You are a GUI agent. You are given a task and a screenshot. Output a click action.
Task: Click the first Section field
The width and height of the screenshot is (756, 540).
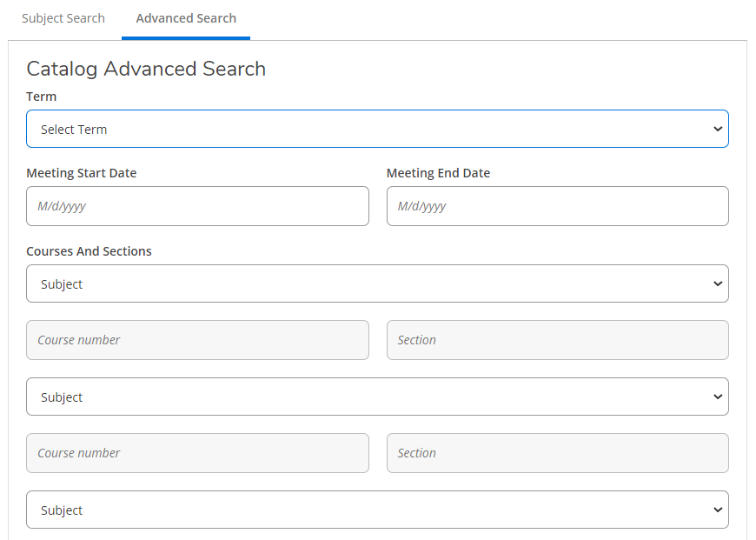pyautogui.click(x=557, y=340)
